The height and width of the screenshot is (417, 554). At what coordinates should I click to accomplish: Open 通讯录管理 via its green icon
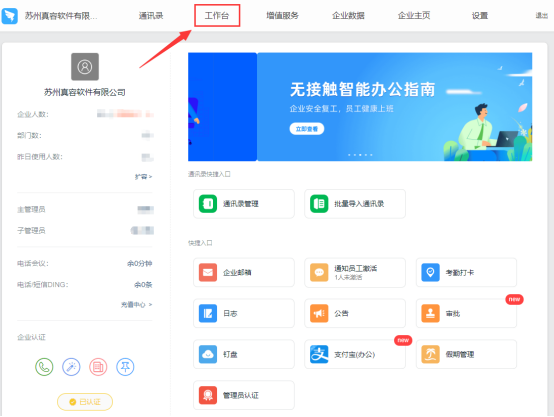point(208,204)
